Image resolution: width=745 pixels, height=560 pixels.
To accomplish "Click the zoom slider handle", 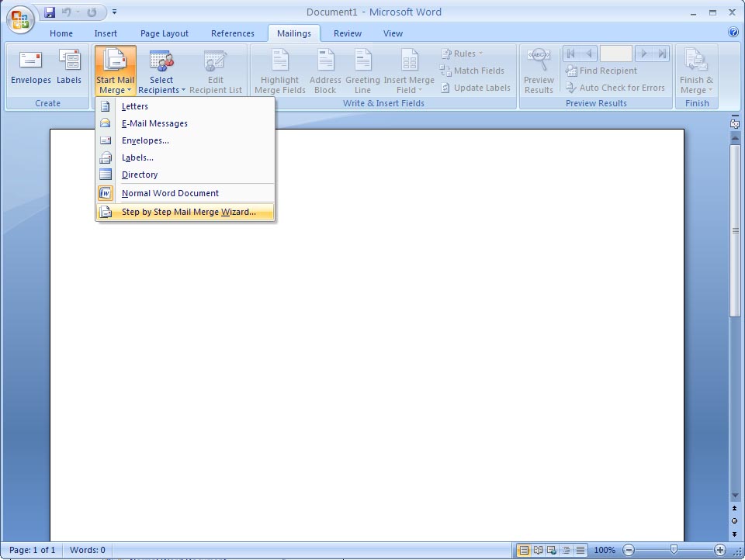I will coord(674,550).
